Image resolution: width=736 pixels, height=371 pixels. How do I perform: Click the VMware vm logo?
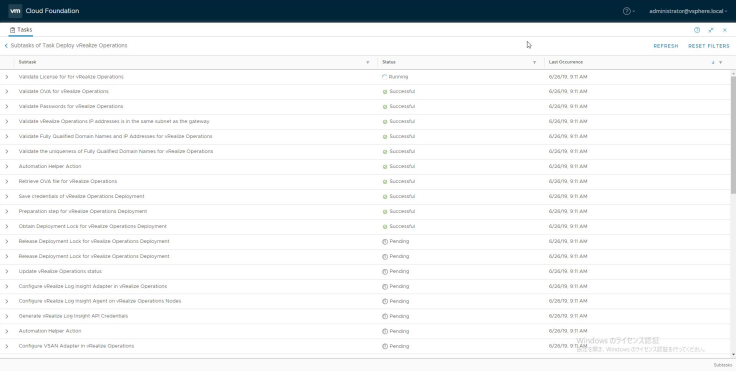pos(15,11)
